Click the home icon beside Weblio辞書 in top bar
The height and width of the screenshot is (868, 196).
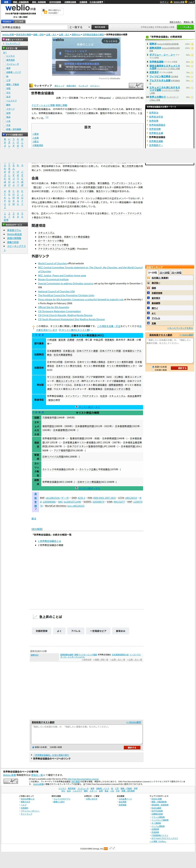(x=171, y=2)
